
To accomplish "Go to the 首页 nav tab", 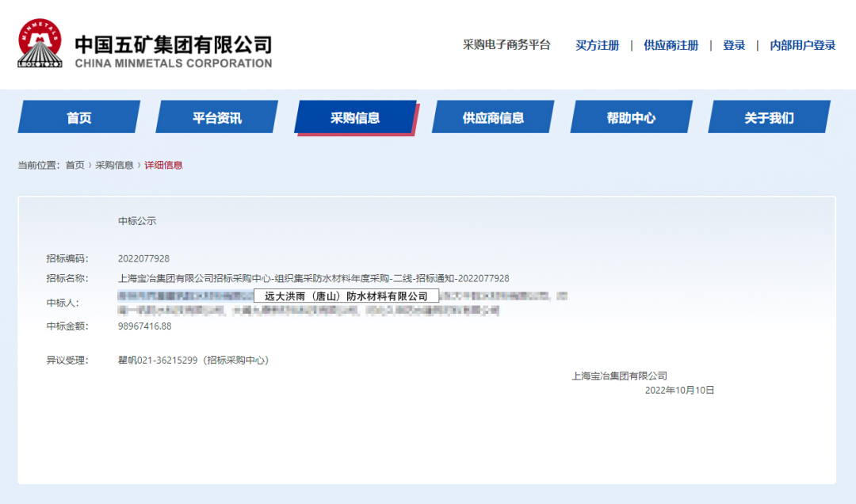I will click(79, 116).
